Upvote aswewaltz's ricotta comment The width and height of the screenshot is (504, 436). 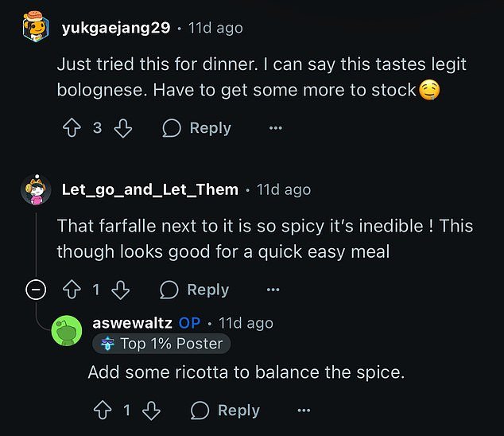(101, 410)
